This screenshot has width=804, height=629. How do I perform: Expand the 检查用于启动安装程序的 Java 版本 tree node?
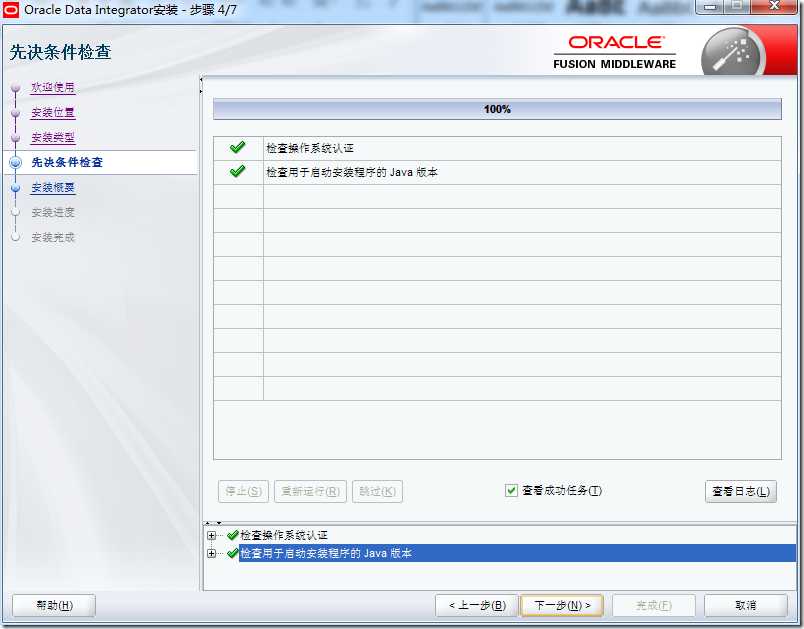point(211,554)
